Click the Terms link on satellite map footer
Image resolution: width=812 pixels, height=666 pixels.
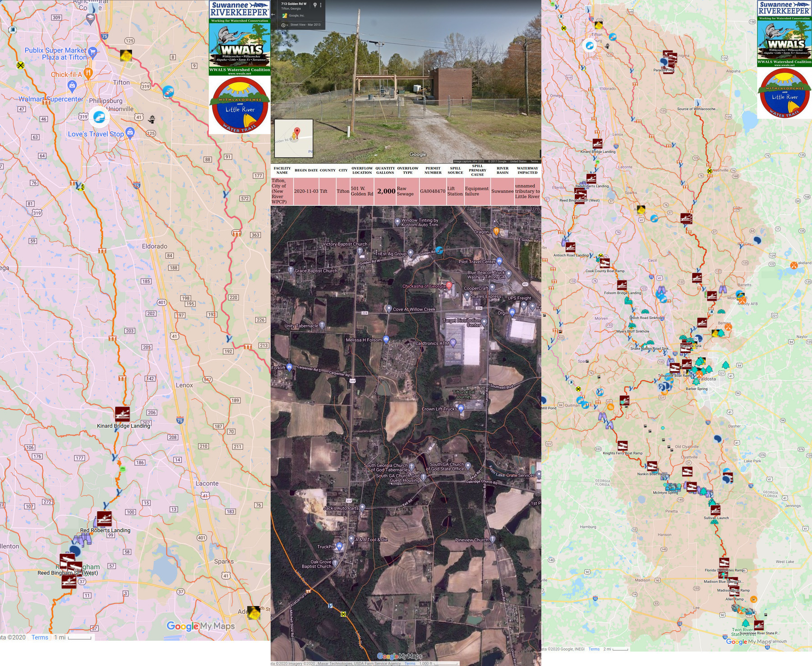click(410, 663)
